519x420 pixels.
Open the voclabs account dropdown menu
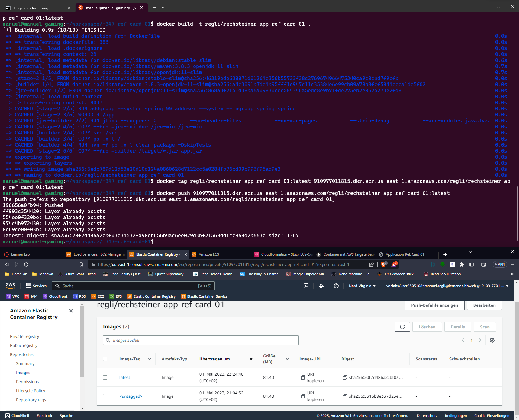447,286
